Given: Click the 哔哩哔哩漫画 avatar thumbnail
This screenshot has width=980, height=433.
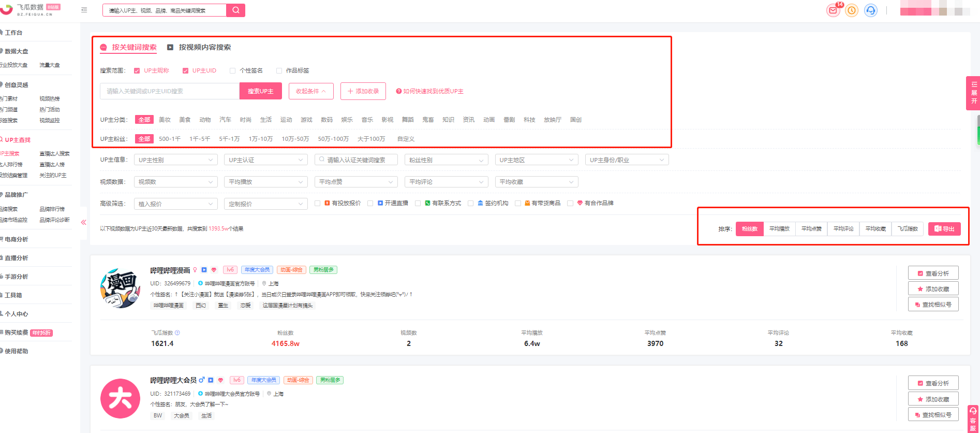Looking at the screenshot, I should point(120,288).
